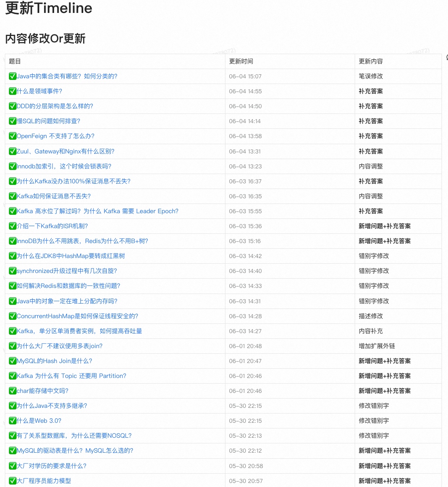
Task: Open the 大厂程序员能力模型 link
Action: 44,481
